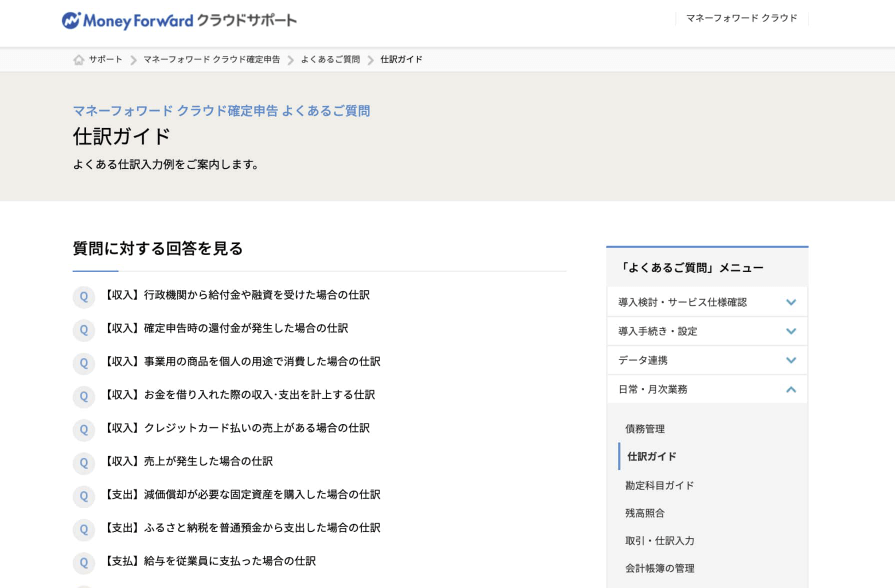This screenshot has height=588, width=895.
Task: Open the 導入手続き・設定 menu section
Action: point(707,331)
